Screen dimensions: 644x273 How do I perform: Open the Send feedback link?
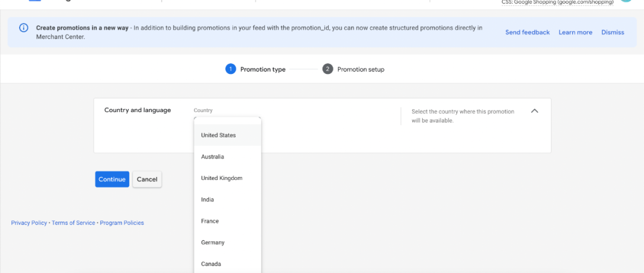pos(527,32)
